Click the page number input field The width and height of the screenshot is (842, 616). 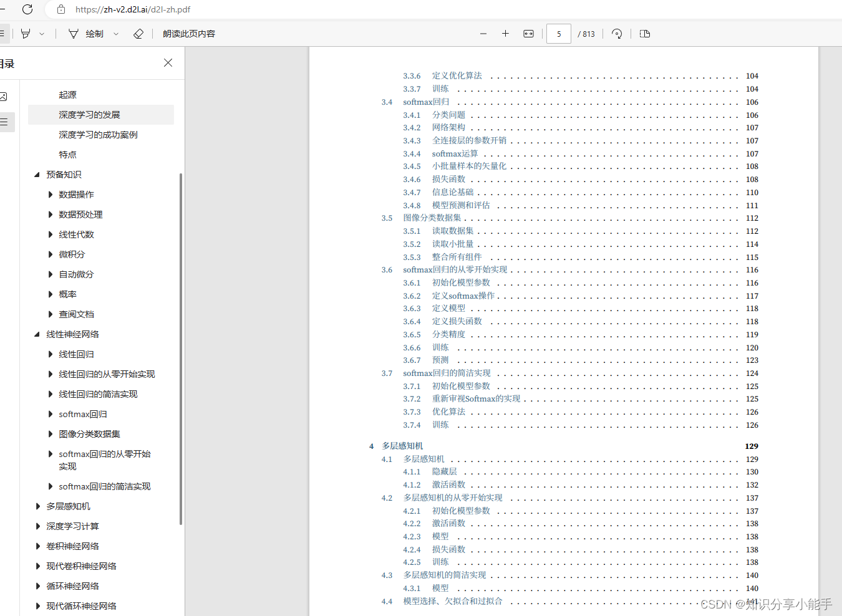tap(559, 34)
